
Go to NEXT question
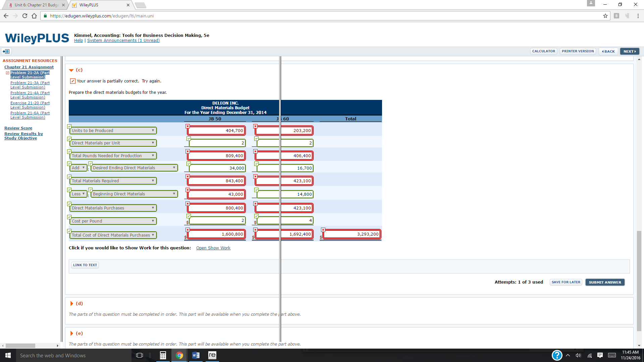(630, 51)
